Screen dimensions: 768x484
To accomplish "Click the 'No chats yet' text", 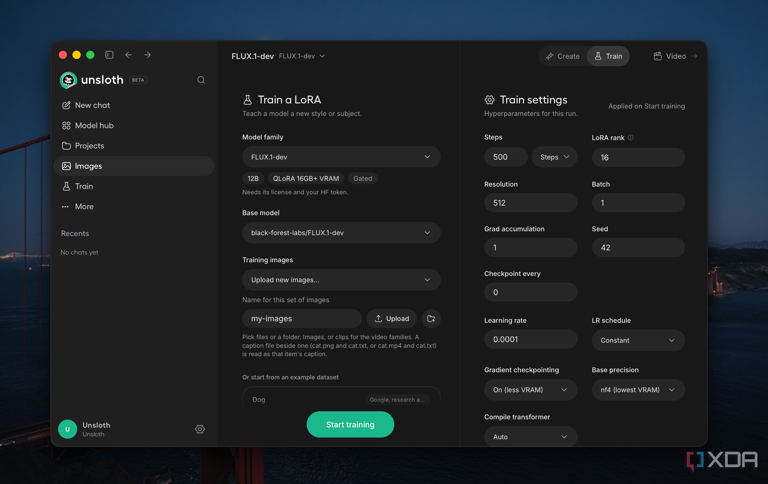I will [x=79, y=252].
